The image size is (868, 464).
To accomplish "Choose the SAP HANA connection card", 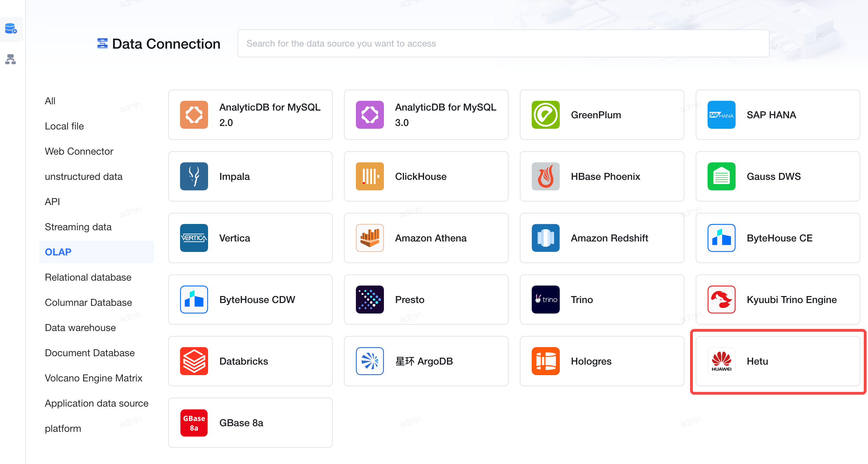I will click(x=778, y=115).
